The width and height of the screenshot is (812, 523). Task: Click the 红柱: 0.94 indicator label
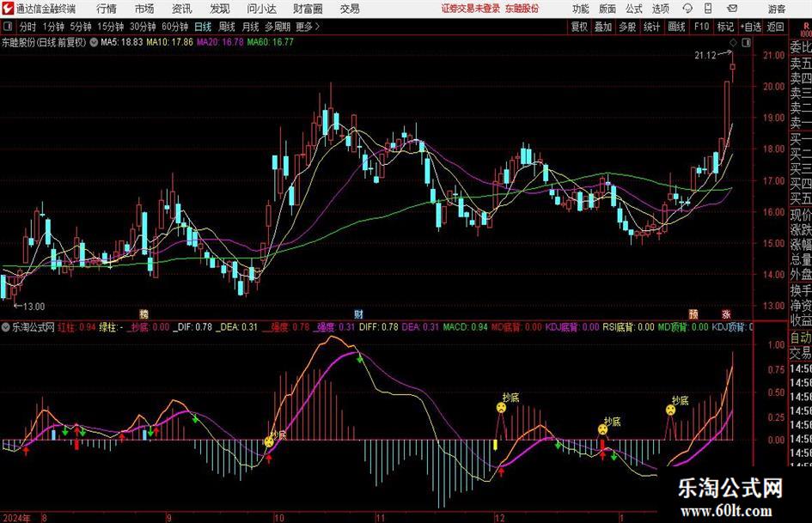point(77,327)
